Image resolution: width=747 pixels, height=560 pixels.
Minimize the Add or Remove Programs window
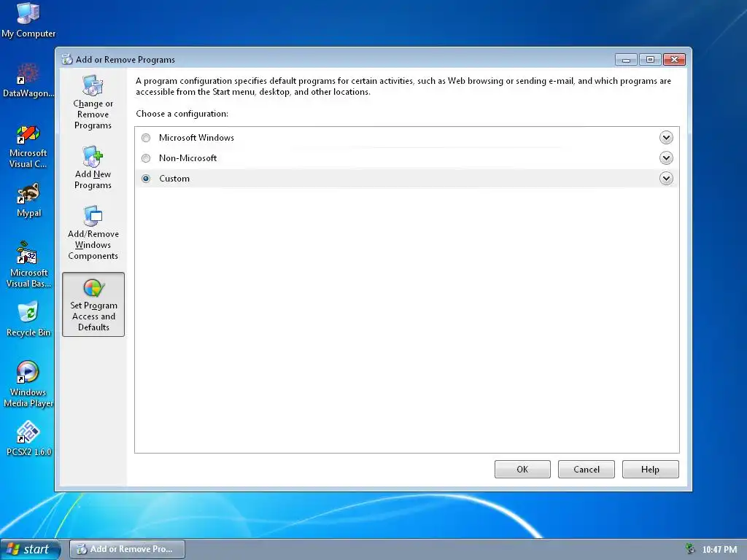click(x=626, y=60)
